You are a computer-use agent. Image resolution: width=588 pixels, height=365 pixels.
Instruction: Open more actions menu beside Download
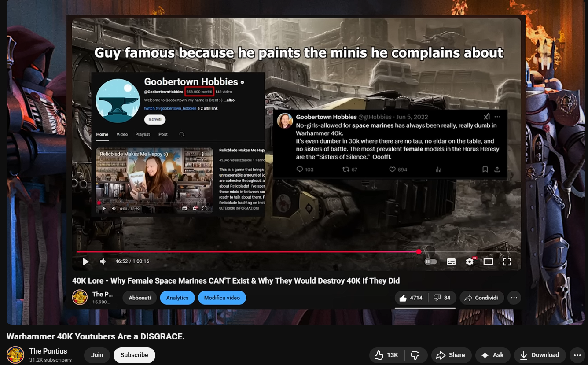click(x=577, y=355)
